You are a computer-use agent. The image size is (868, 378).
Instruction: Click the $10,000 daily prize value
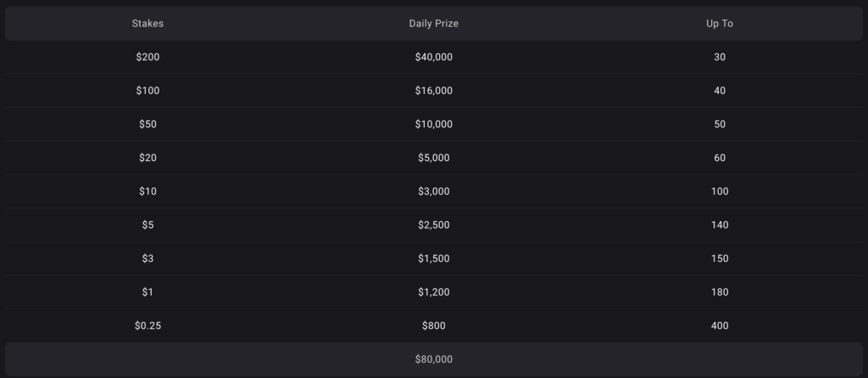(x=433, y=125)
